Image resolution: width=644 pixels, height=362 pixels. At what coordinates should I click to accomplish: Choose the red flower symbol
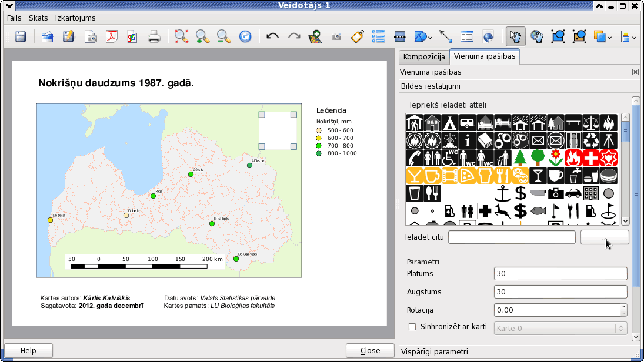point(556,158)
